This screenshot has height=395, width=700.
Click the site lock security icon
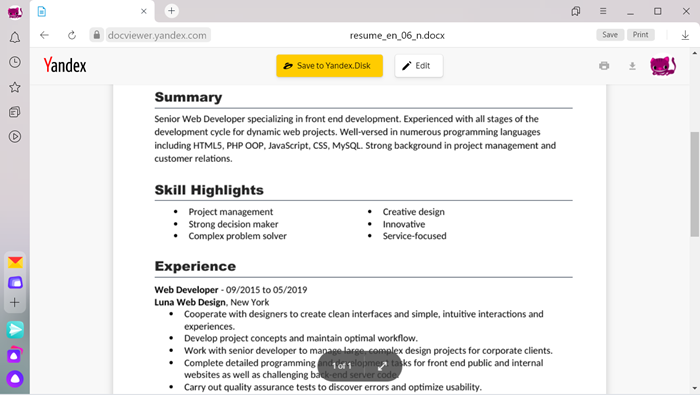pyautogui.click(x=96, y=35)
